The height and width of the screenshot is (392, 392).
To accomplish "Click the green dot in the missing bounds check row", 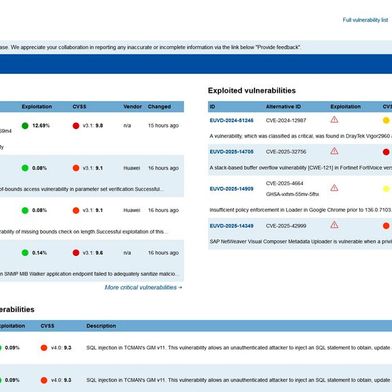I will click(25, 210).
